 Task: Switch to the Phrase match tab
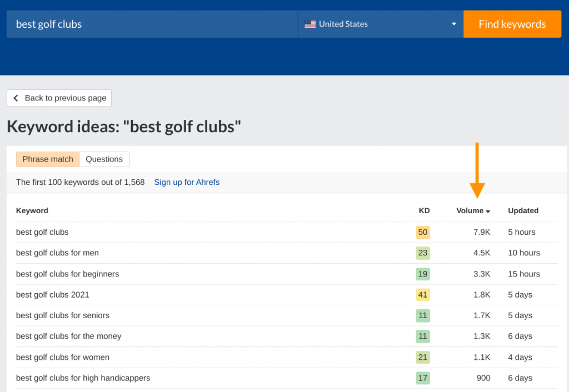48,159
